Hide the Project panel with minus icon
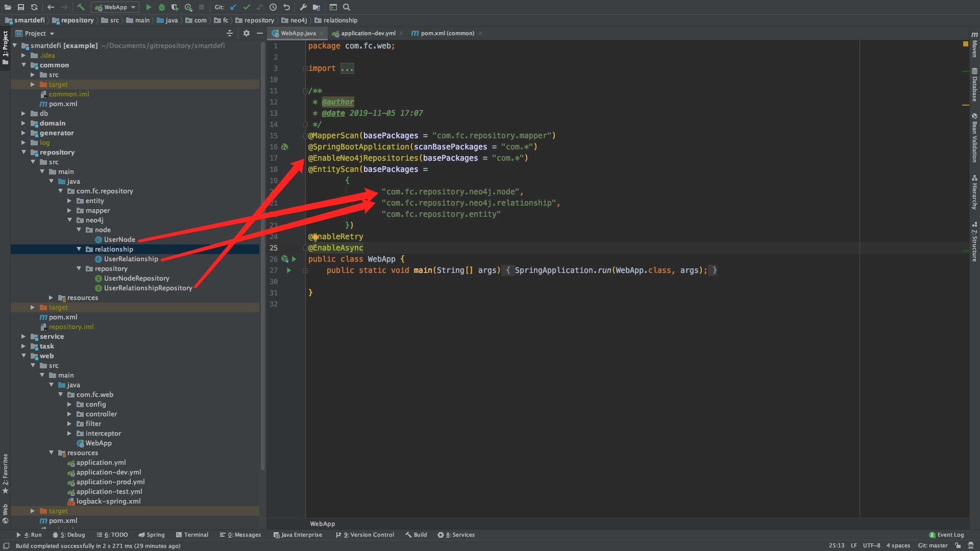This screenshot has height=551, width=980. point(260,33)
